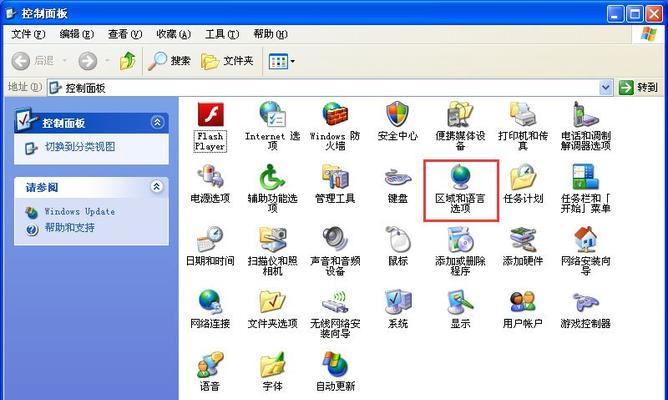This screenshot has height=400, width=668.
Task: Click the green forward arrow button
Action: (88, 61)
